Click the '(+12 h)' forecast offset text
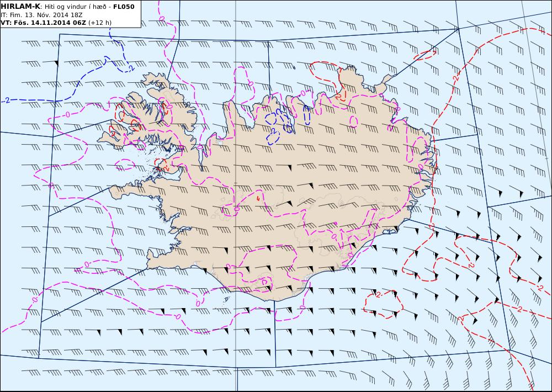 tap(99, 23)
